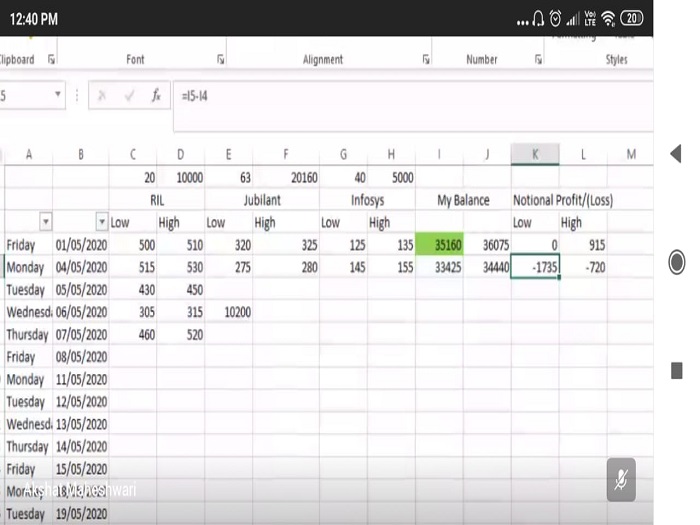Select the cell showing -720
Image resolution: width=700 pixels, height=525 pixels.
583,267
